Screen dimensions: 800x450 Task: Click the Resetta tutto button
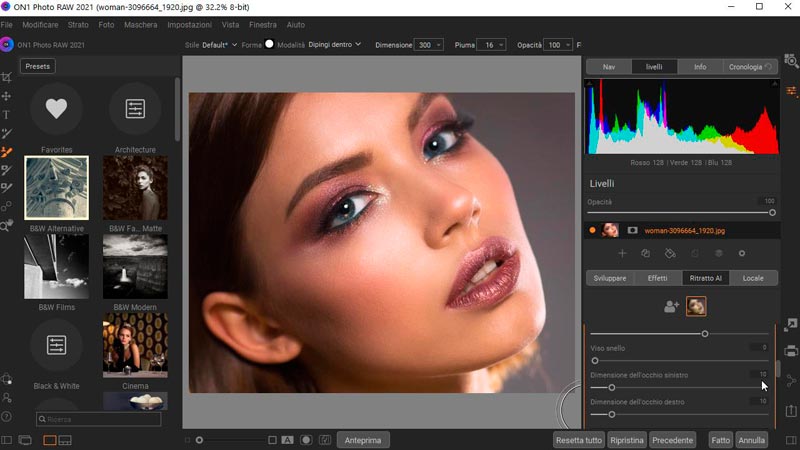pos(579,440)
